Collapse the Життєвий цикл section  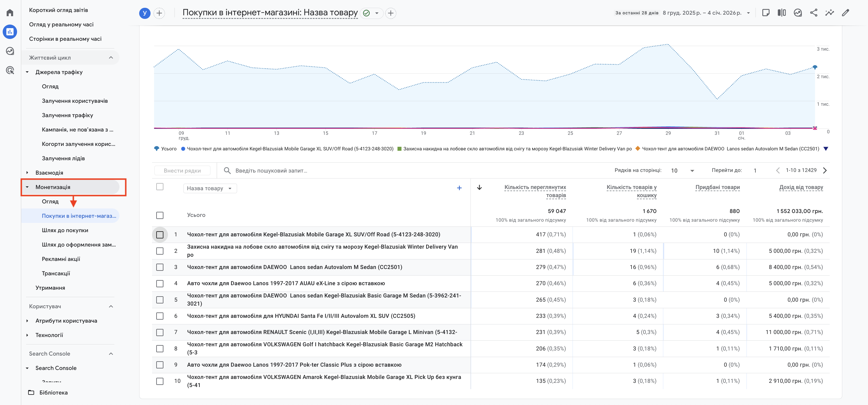pyautogui.click(x=111, y=58)
